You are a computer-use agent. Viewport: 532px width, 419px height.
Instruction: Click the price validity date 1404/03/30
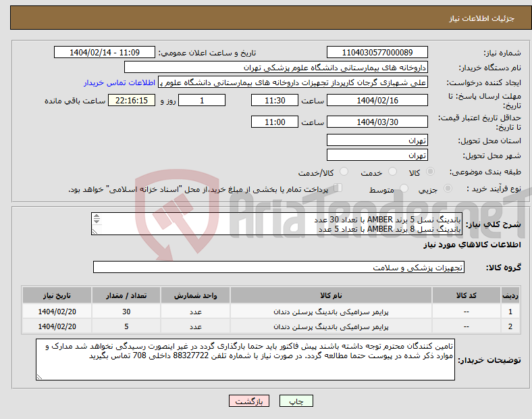click(x=377, y=122)
